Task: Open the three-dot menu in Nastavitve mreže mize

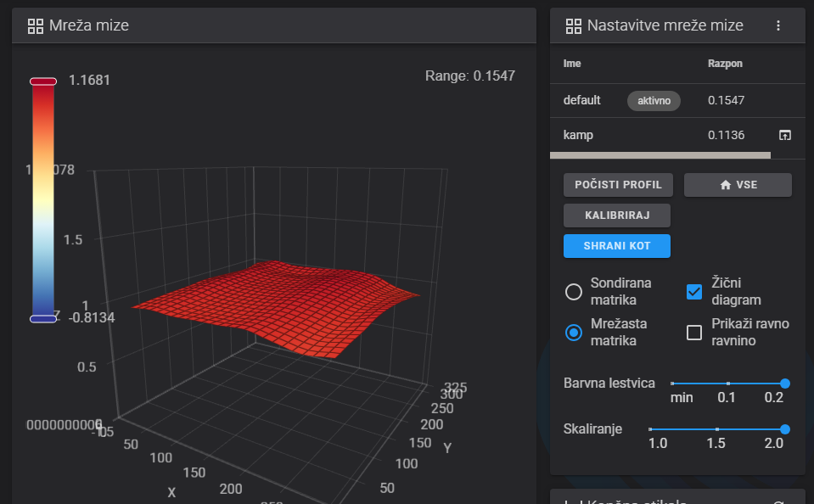Action: tap(778, 25)
